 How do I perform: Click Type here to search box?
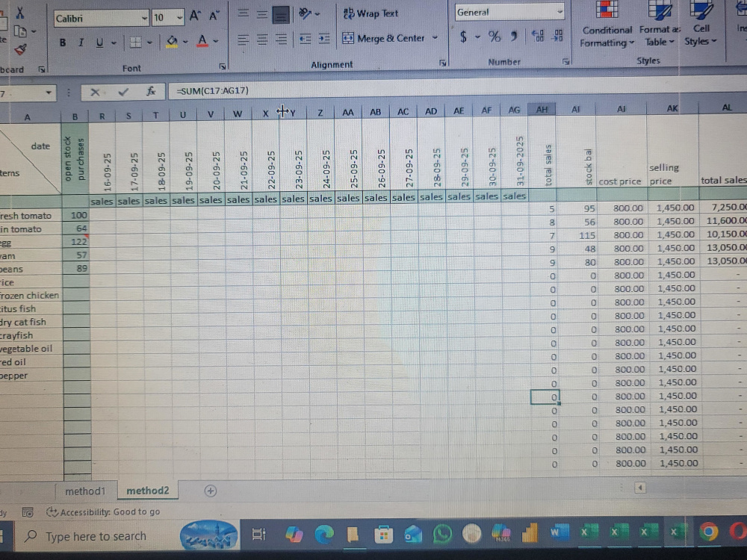pos(96,537)
